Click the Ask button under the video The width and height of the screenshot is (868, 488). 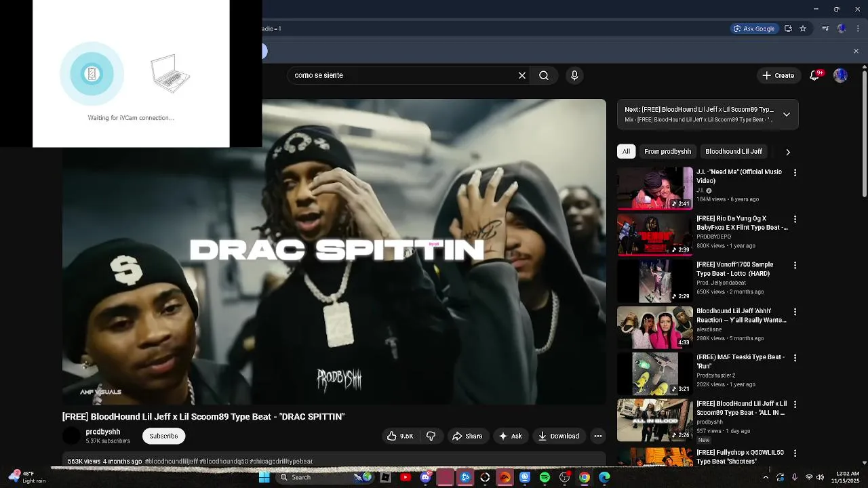click(x=510, y=436)
